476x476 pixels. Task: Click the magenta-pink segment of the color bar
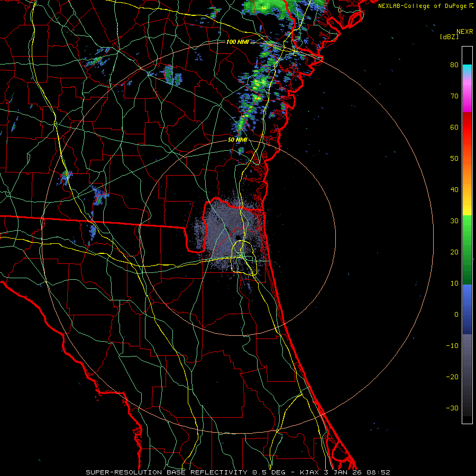pyautogui.click(x=467, y=94)
